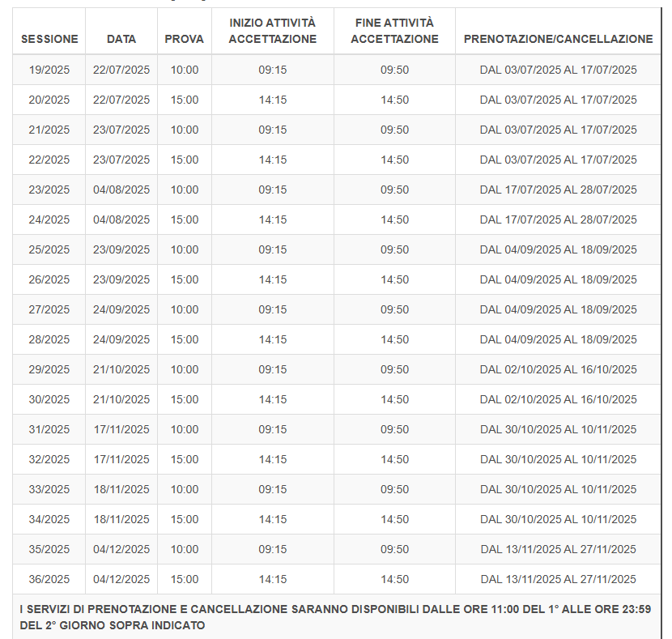Viewport: 672px width, 639px height.
Task: Click the start acceptance time for session 27/2025
Action: [273, 309]
